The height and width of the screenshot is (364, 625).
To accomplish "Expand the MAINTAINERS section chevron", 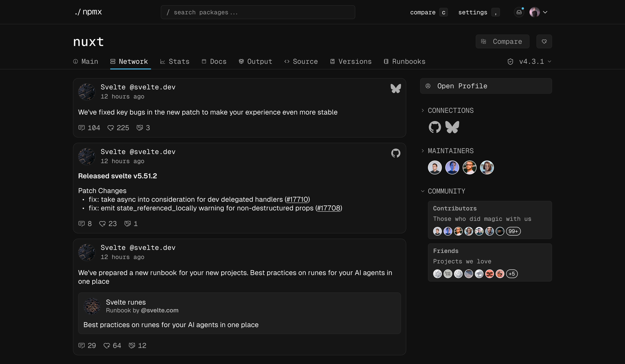I will (423, 151).
